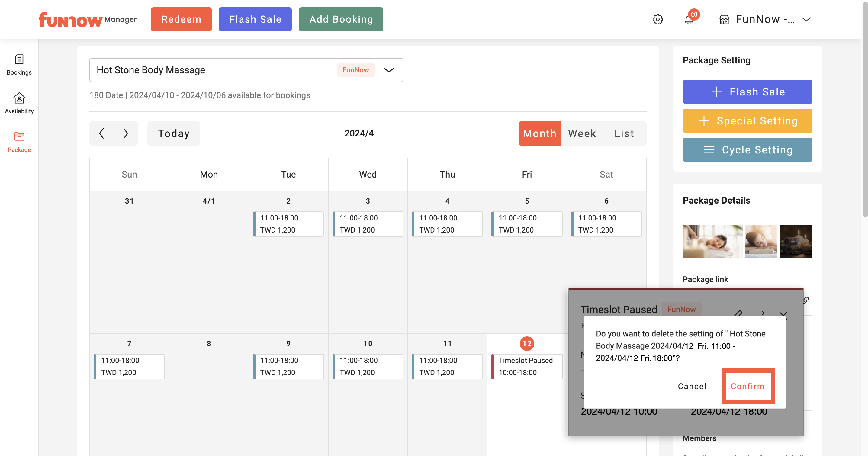Click the FunNow Manager logo

[88, 20]
